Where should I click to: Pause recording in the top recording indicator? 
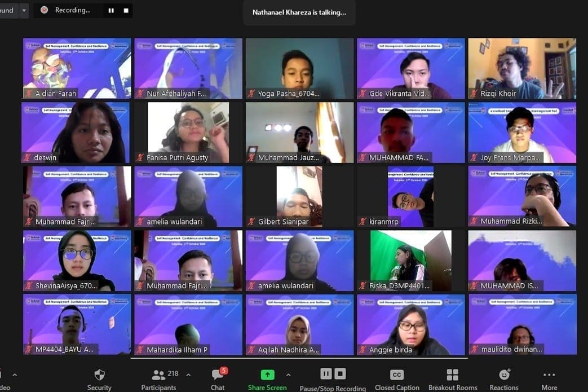point(111,10)
